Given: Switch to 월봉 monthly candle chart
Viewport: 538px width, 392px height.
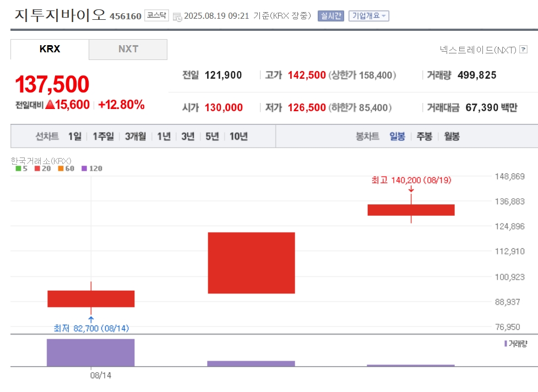Looking at the screenshot, I should coord(452,137).
